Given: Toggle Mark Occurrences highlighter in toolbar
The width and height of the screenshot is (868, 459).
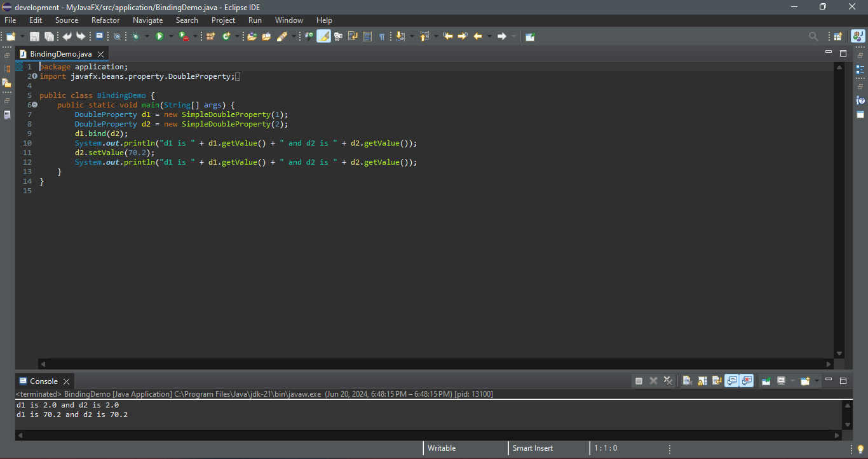Looking at the screenshot, I should (x=323, y=37).
